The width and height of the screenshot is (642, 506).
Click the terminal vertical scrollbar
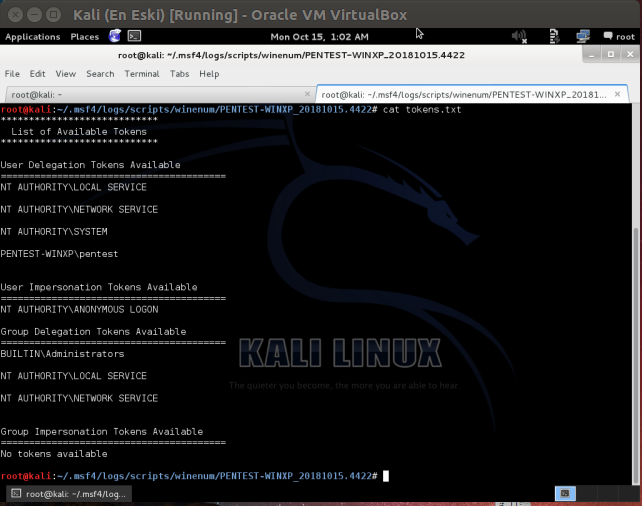tap(636, 356)
